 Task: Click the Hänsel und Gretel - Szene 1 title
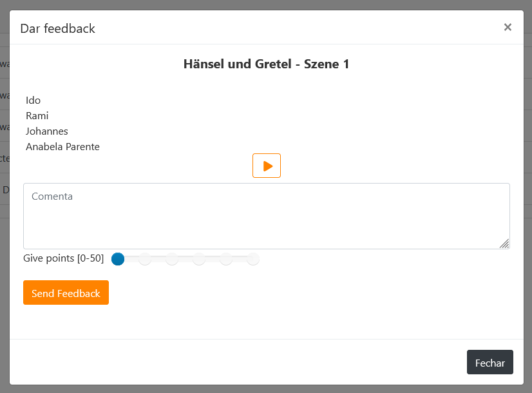pos(267,64)
